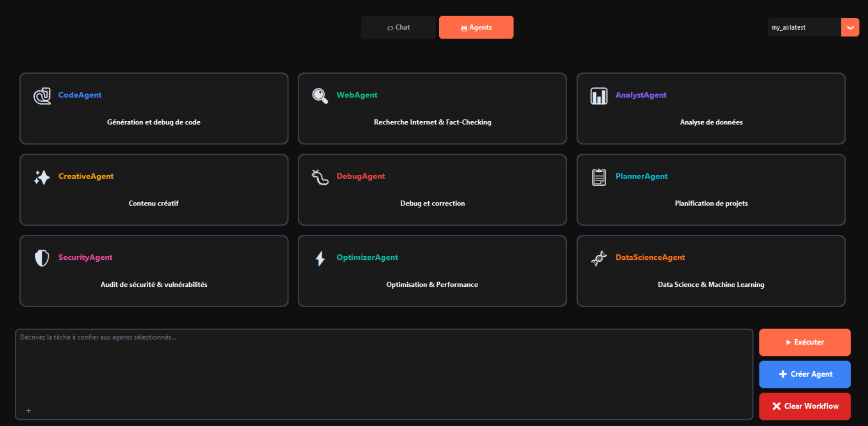This screenshot has height=426, width=868.
Task: Click the plus icon in task textarea
Action: [x=28, y=411]
